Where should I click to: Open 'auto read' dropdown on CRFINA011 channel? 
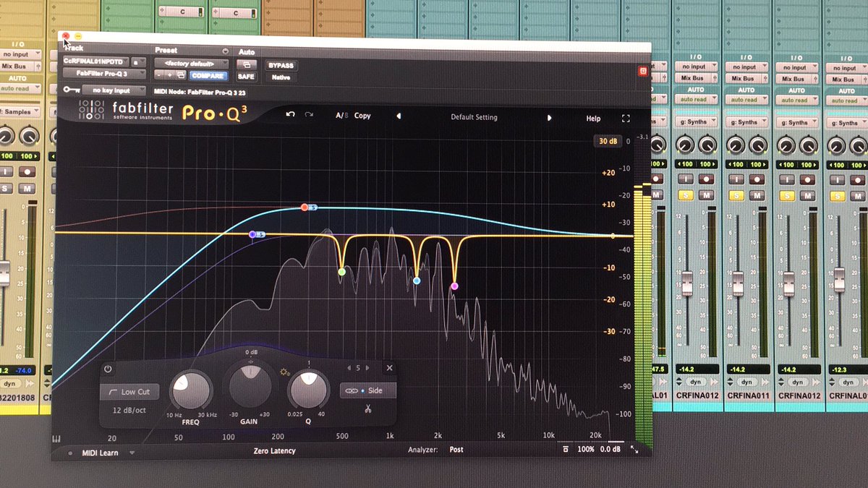point(746,100)
